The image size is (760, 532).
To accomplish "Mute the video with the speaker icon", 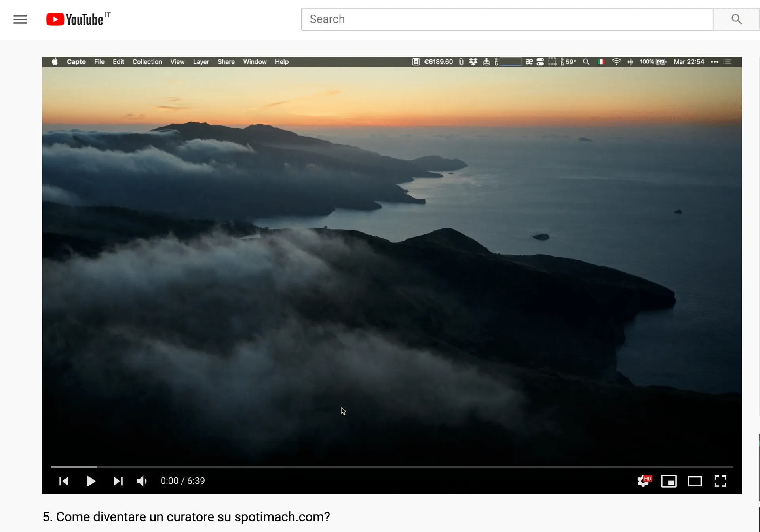I will 142,481.
